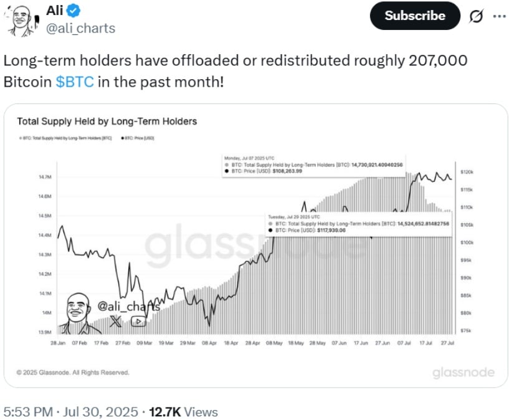Open Ali's profile avatar
This screenshot has width=514, height=420.
21,21
